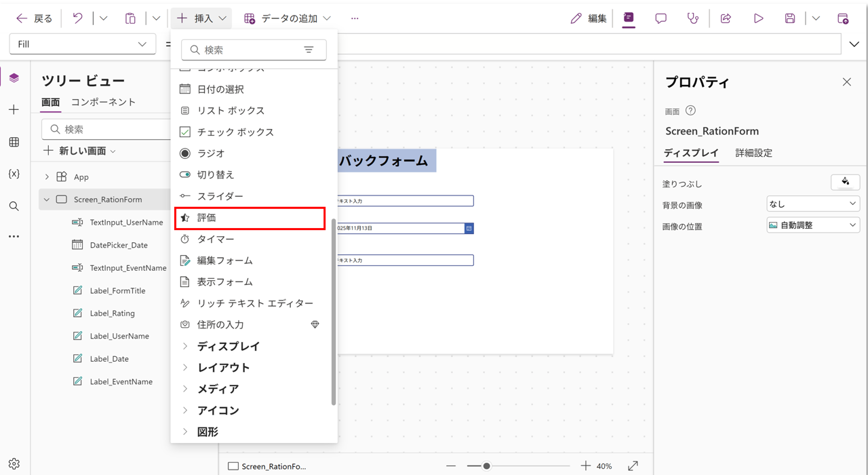The height and width of the screenshot is (475, 868).
Task: Click the 戻る back button
Action: tap(34, 18)
